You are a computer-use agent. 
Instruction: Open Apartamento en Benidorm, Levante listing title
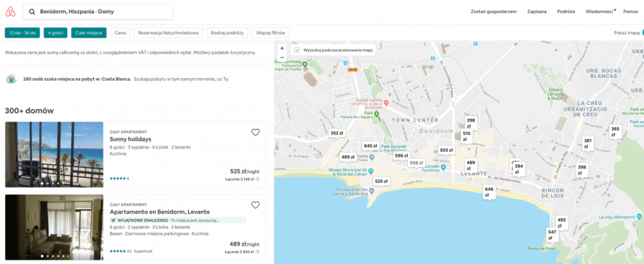tap(160, 212)
